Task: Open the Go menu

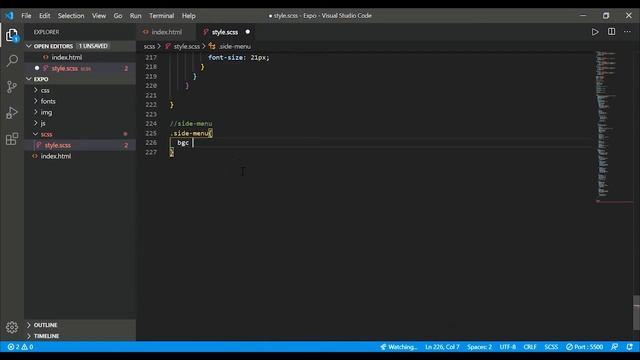Action: pos(118,16)
